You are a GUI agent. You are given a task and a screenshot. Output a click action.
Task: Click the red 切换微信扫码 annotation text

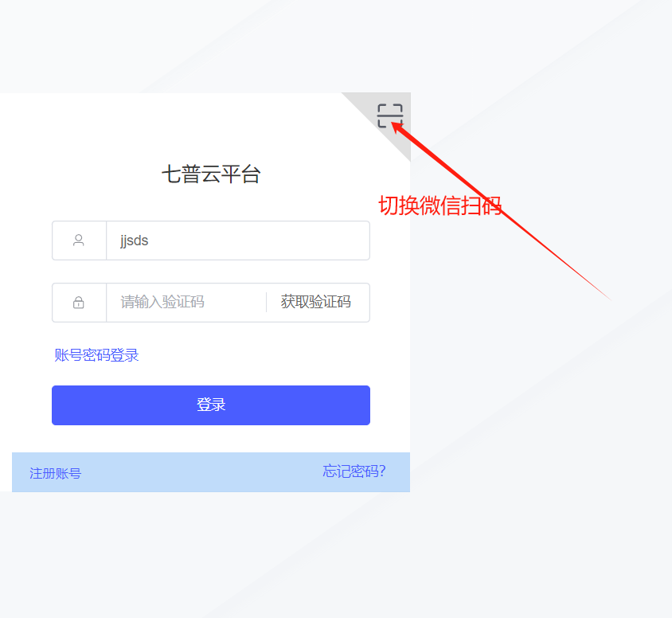pos(440,205)
